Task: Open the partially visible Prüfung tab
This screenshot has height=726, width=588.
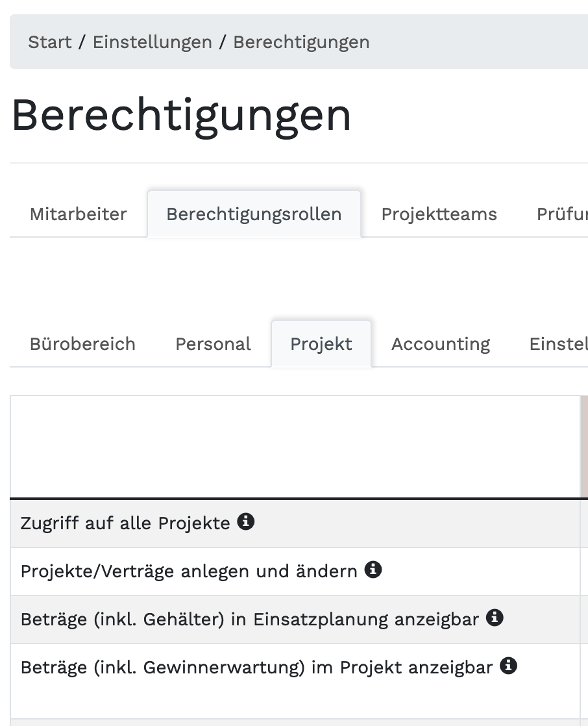Action: tap(561, 214)
